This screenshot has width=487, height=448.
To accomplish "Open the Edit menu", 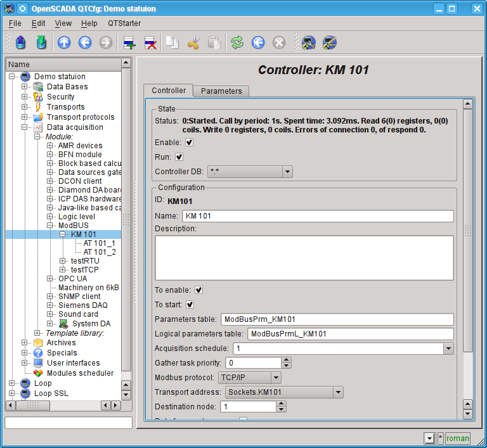I will (38, 23).
